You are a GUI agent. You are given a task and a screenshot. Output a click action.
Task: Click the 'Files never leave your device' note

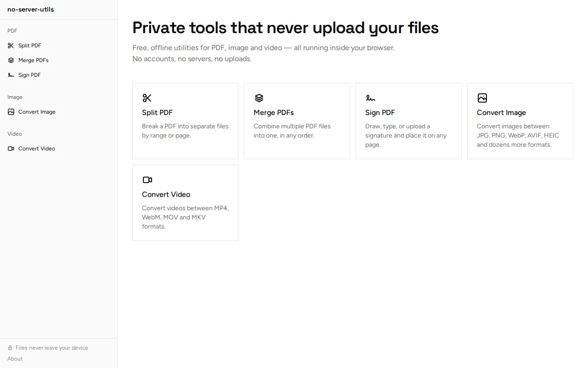[52, 348]
